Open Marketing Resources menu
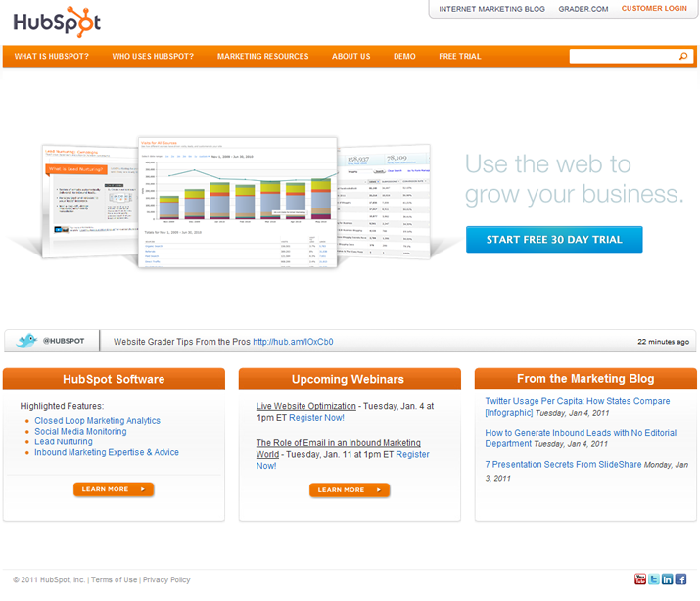 [263, 56]
